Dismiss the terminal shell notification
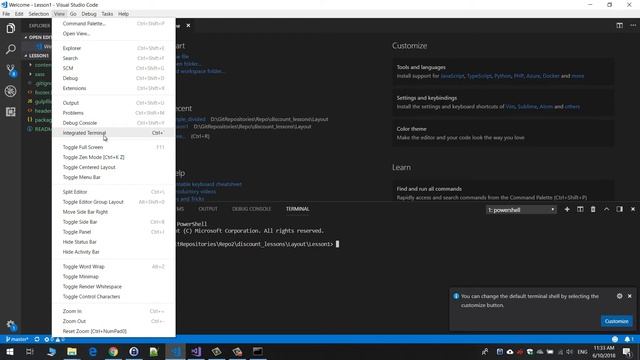Image resolution: width=640 pixels, height=360 pixels. 630,296
